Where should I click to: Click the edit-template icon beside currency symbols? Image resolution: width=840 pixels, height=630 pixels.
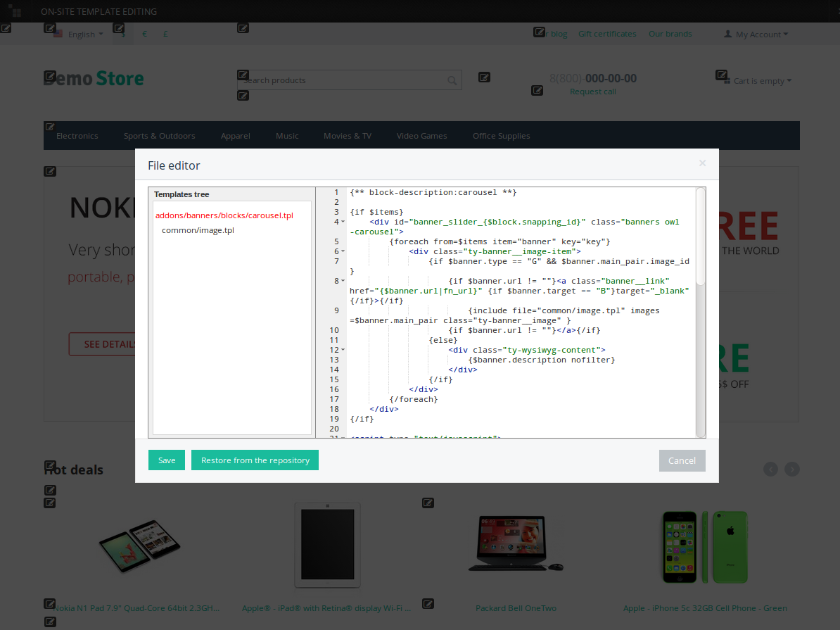click(x=119, y=28)
